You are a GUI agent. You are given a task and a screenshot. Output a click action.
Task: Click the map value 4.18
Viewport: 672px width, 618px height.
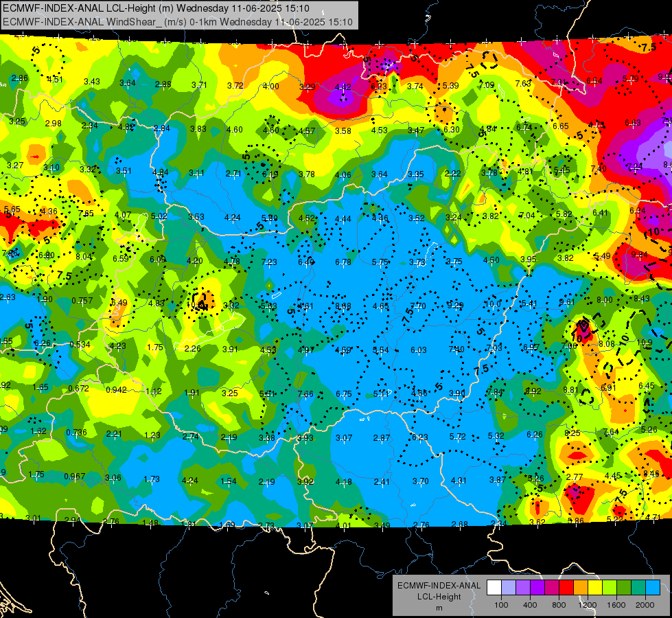click(344, 482)
